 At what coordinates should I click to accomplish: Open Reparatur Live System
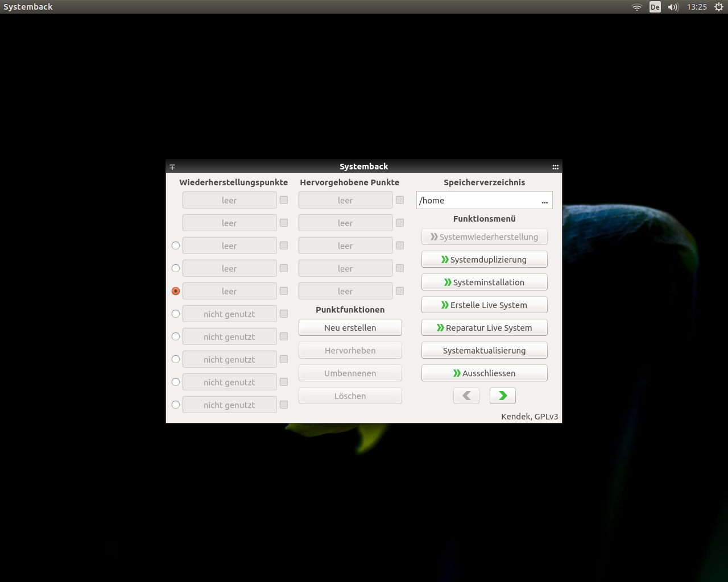[485, 327]
